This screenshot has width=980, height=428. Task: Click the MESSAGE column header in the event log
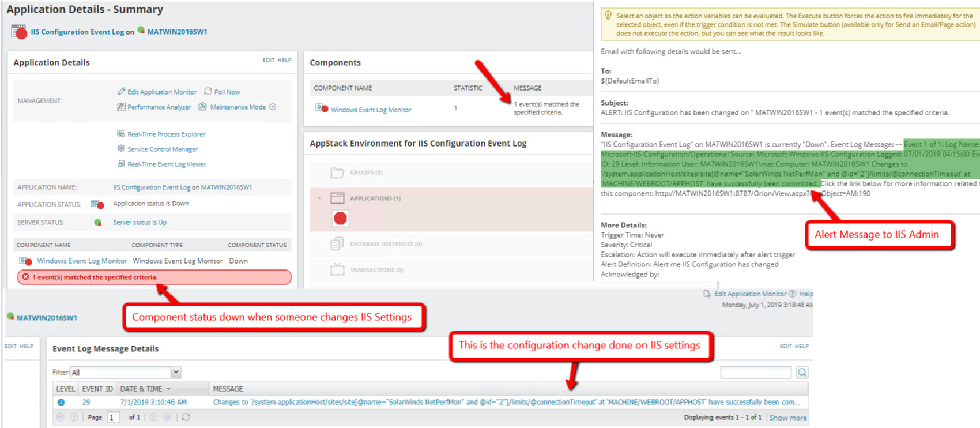click(228, 389)
